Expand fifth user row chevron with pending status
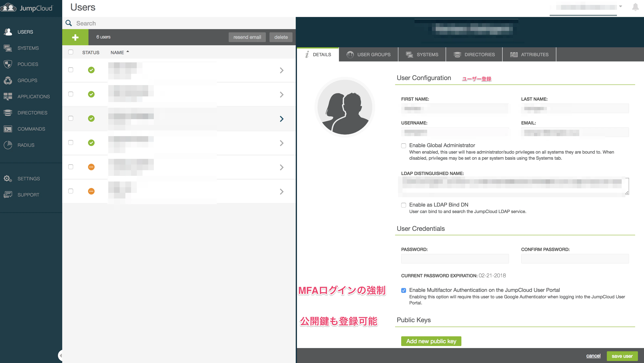 [282, 167]
